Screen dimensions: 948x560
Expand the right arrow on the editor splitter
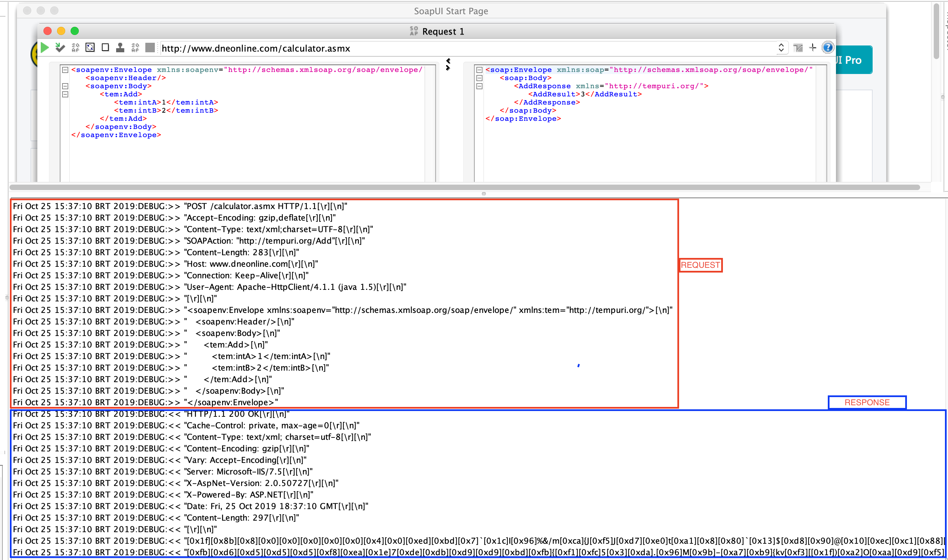(448, 68)
